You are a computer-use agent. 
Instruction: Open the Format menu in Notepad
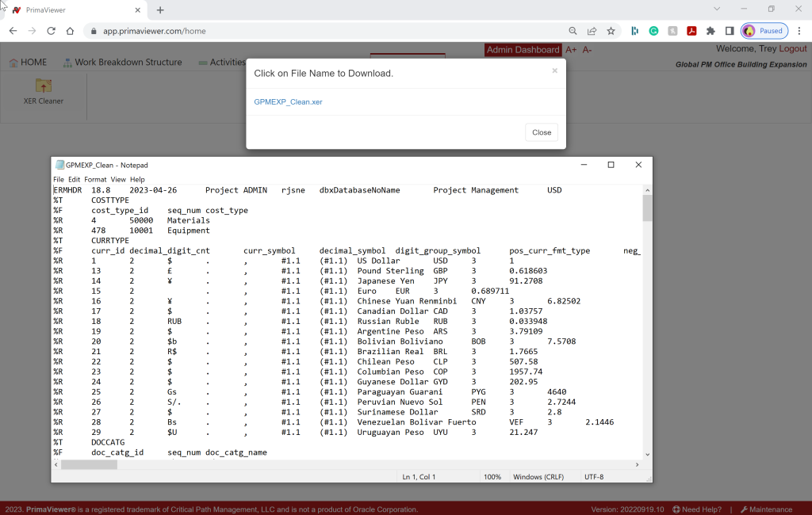[x=94, y=180]
